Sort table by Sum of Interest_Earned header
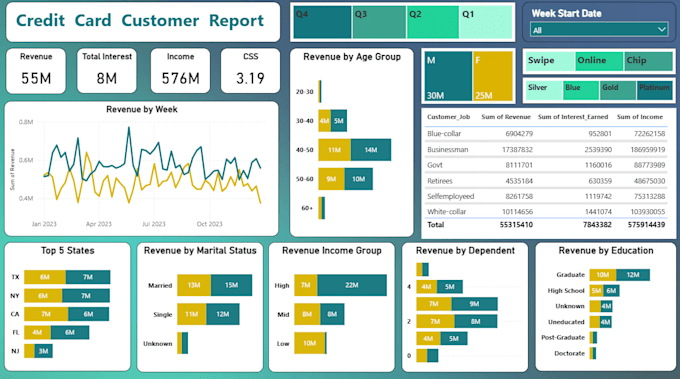 (x=573, y=117)
